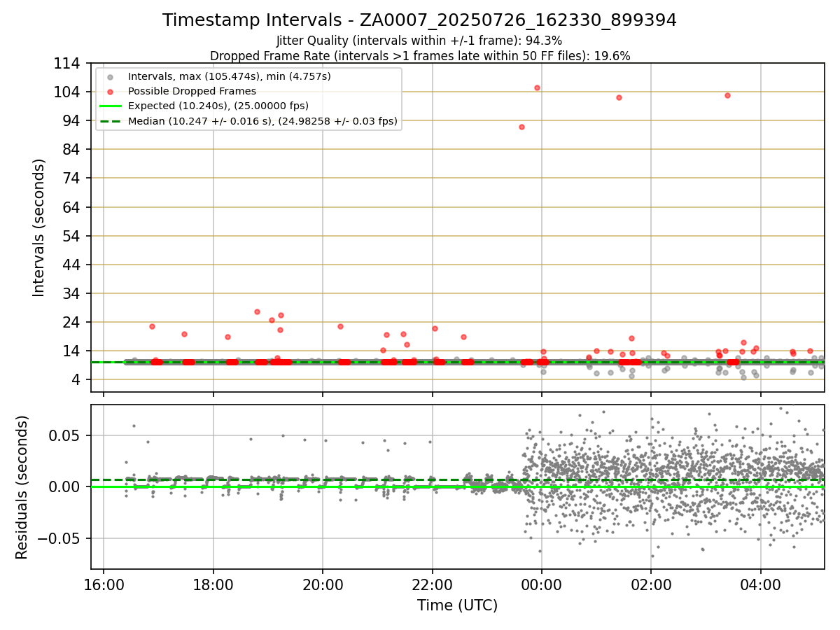Click the plot title 'Timestamp Intervals - ZA0007_20250726_162330_899394'

pos(419,20)
